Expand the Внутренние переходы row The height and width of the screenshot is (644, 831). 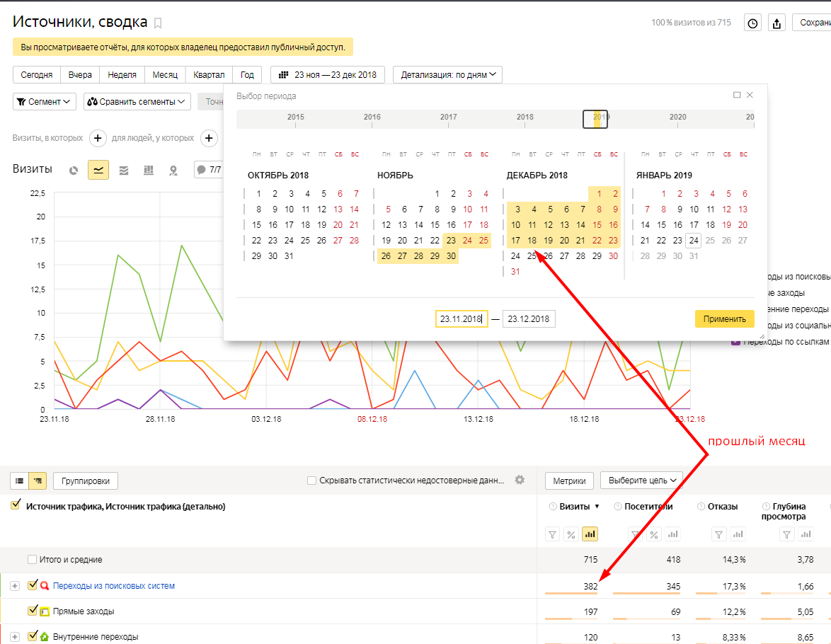point(15,637)
